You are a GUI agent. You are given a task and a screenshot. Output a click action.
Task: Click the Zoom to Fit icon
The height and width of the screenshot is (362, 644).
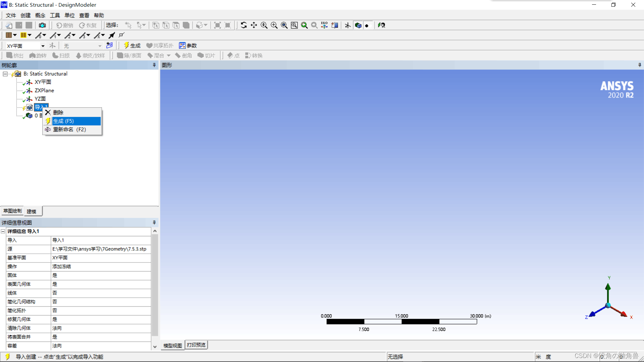[284, 25]
